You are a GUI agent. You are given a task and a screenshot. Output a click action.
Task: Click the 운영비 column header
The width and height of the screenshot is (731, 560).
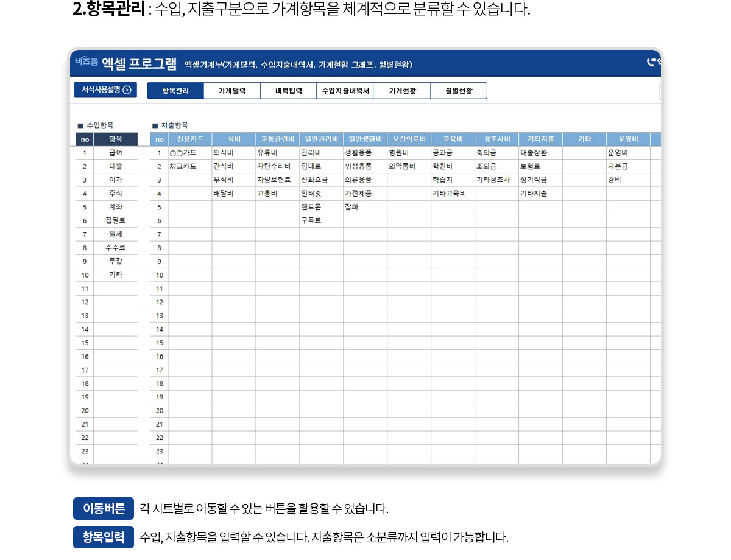tap(627, 139)
